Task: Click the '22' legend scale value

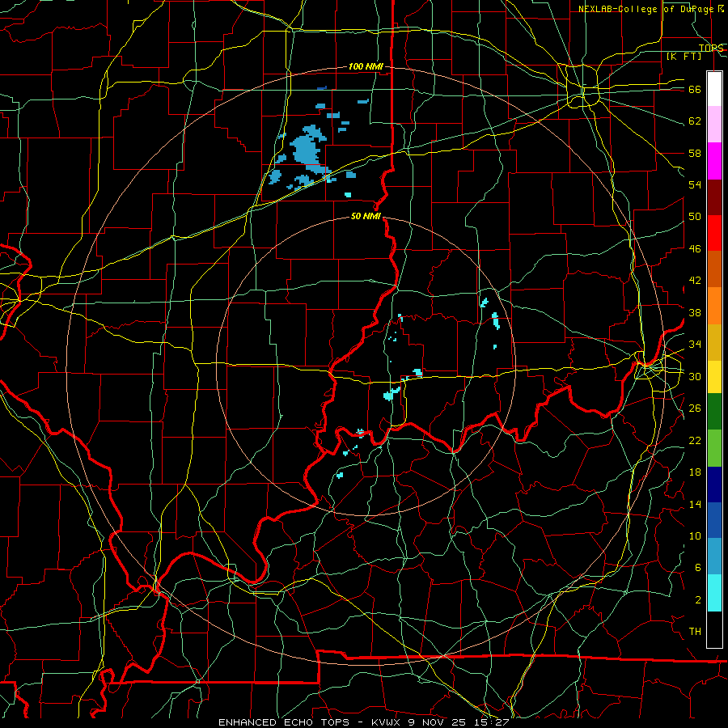Action: pyautogui.click(x=695, y=440)
